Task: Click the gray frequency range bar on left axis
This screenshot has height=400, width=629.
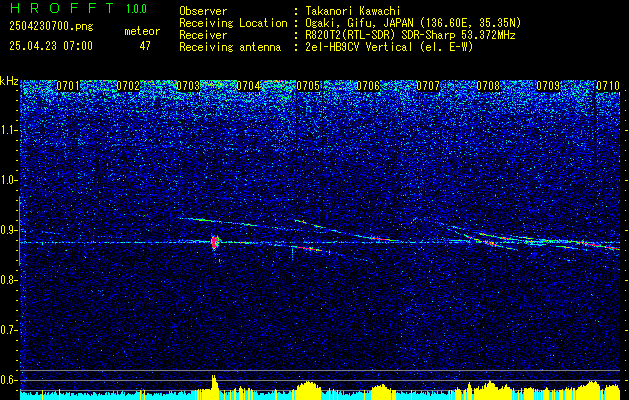Action: [19, 230]
